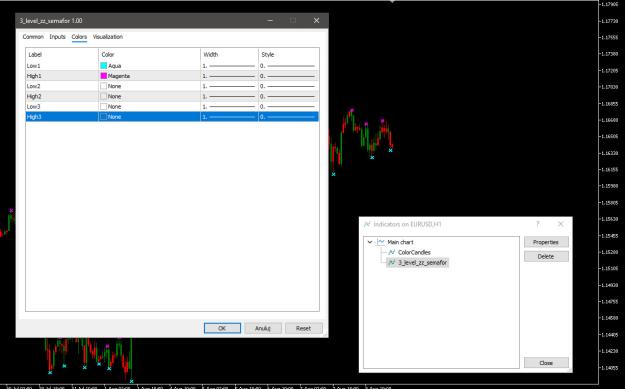Image resolution: width=625 pixels, height=389 pixels.
Task: Open the Width selector for Low1
Action: click(229, 65)
